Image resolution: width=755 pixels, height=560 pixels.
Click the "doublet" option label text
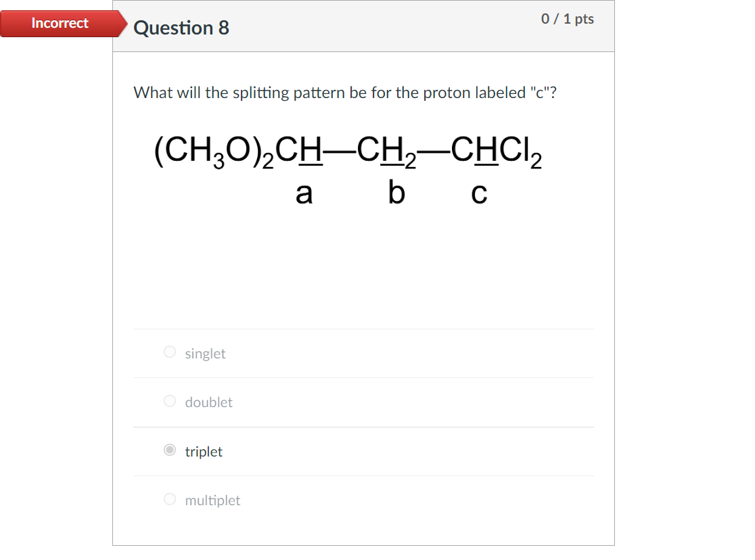[209, 402]
